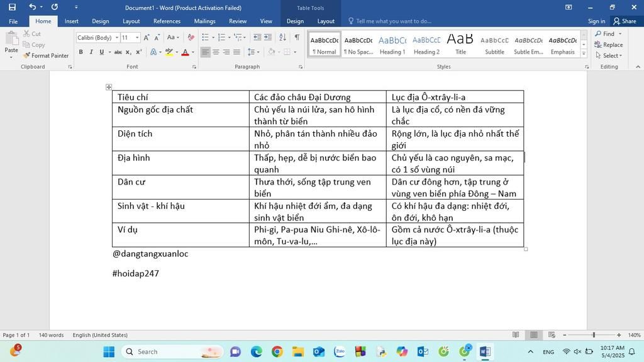The height and width of the screenshot is (362, 644).
Task: Click the zoom slider handle
Action: click(593, 335)
